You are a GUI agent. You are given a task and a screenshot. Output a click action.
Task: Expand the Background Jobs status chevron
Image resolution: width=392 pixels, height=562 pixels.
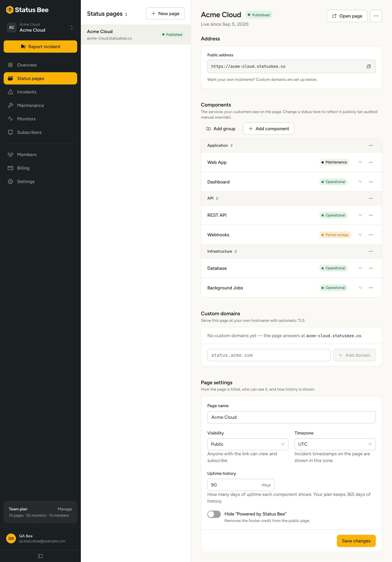click(x=360, y=288)
